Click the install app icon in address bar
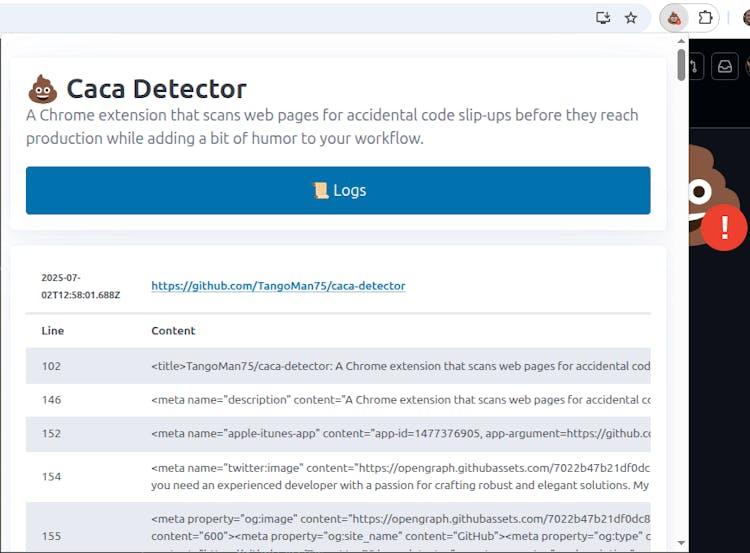750x553 pixels. (x=603, y=18)
